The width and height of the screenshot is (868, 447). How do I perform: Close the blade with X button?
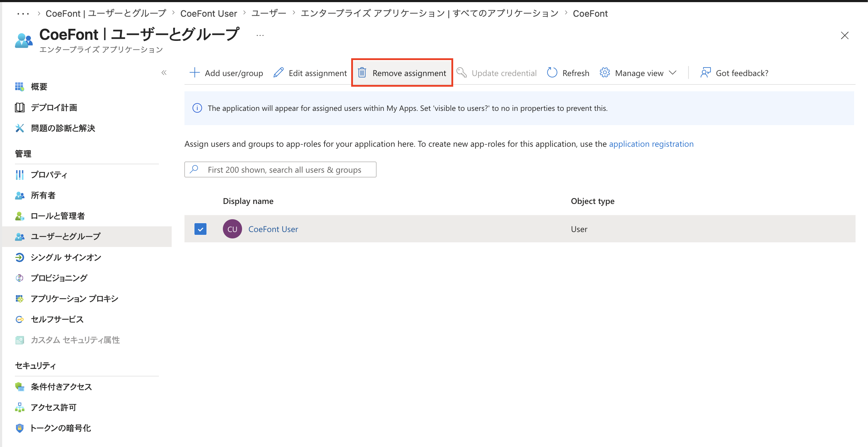845,36
